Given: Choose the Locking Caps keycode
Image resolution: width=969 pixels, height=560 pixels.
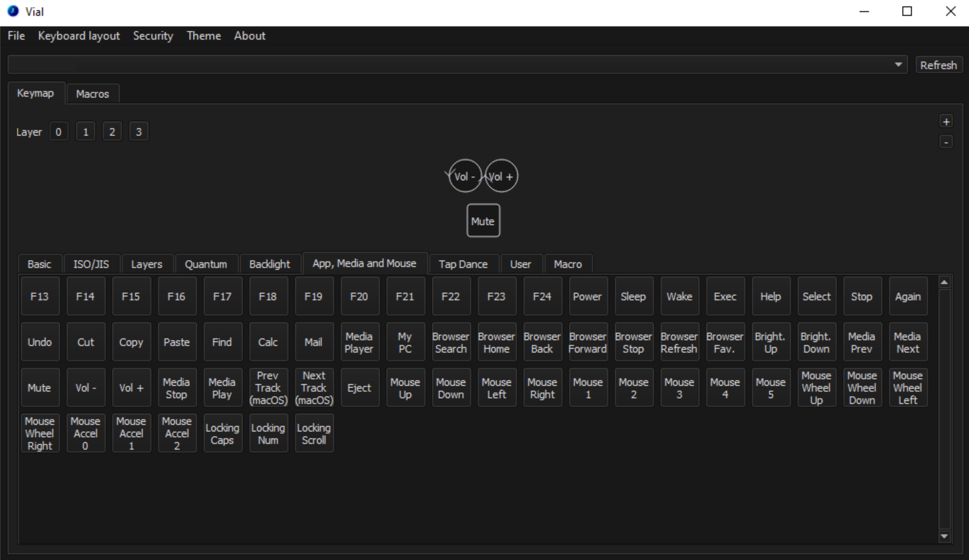Looking at the screenshot, I should 222,434.
